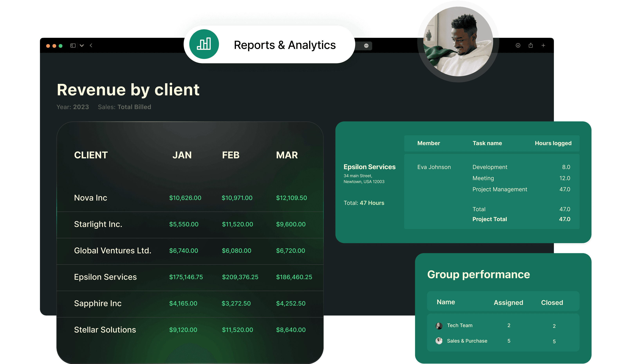Open the share icon at top right
632x364 pixels.
click(x=531, y=46)
